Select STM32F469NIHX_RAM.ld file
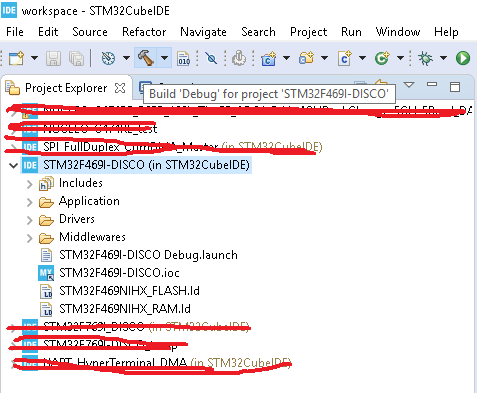Viewport: 477px width, 393px height. tap(125, 309)
